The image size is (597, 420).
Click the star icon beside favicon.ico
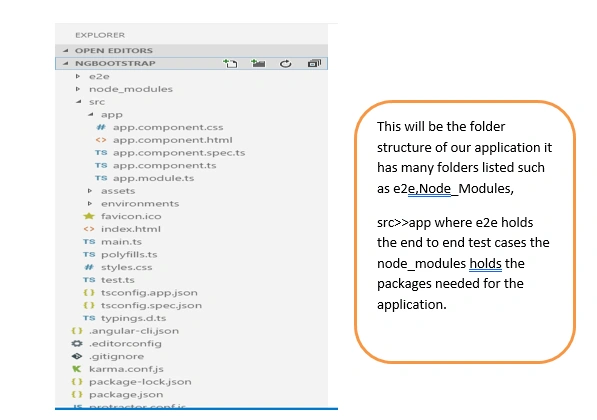89,216
